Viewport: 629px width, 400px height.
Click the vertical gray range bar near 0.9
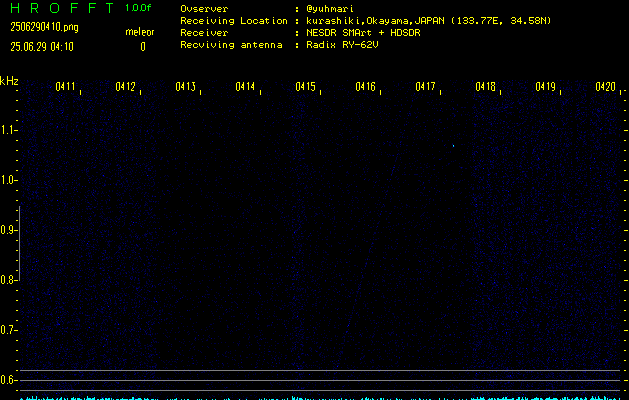(x=19, y=243)
